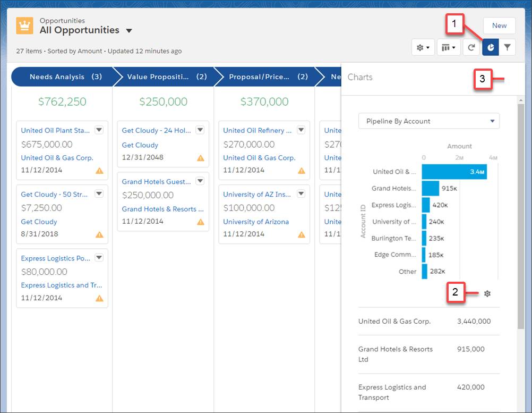Open Get Cloudy account on 50 Str card
Image resolution: width=532 pixels, height=413 pixels.
tap(39, 222)
